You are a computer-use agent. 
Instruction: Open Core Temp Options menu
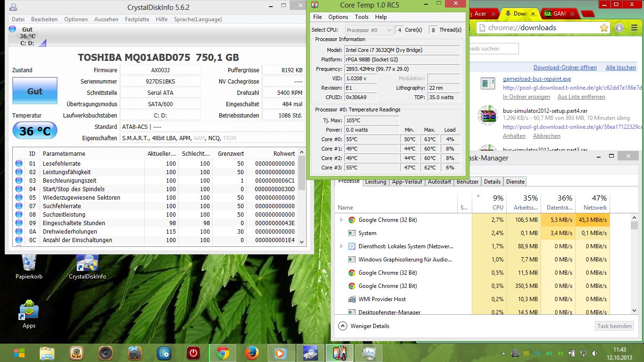(338, 17)
